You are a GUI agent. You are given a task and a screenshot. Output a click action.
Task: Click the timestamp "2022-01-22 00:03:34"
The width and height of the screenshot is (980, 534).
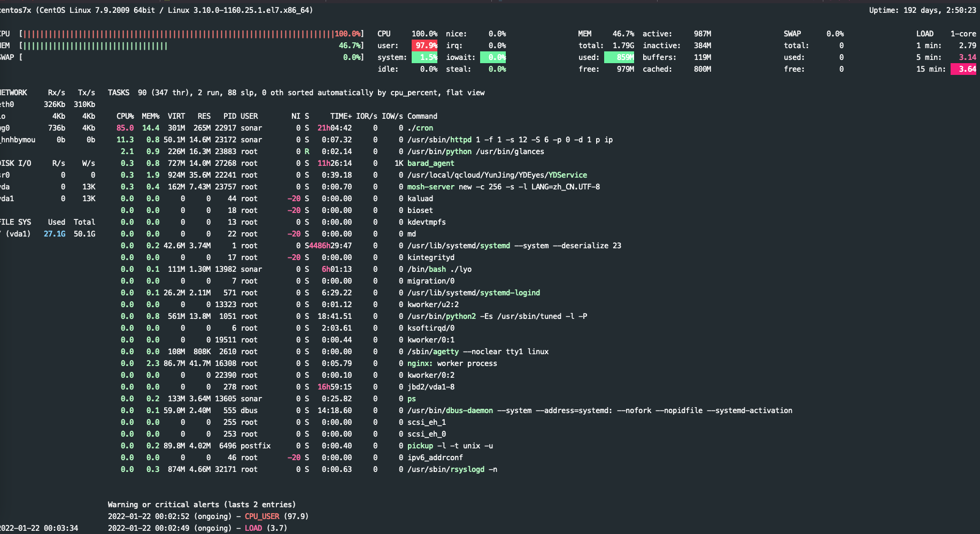click(38, 528)
